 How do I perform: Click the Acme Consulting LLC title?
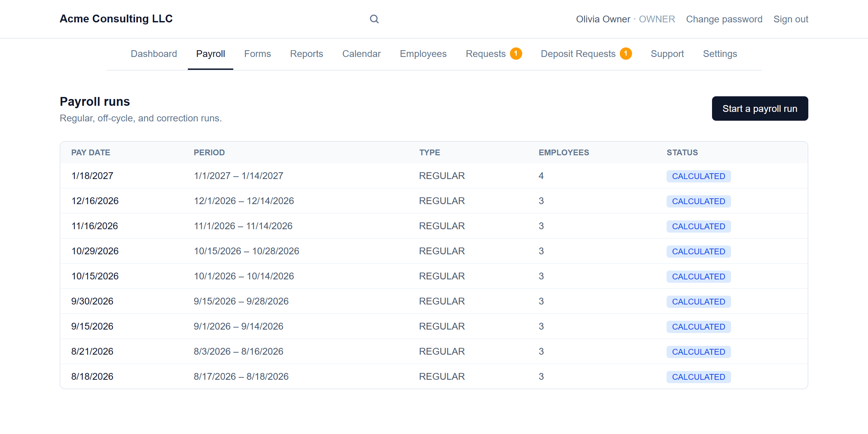[116, 19]
